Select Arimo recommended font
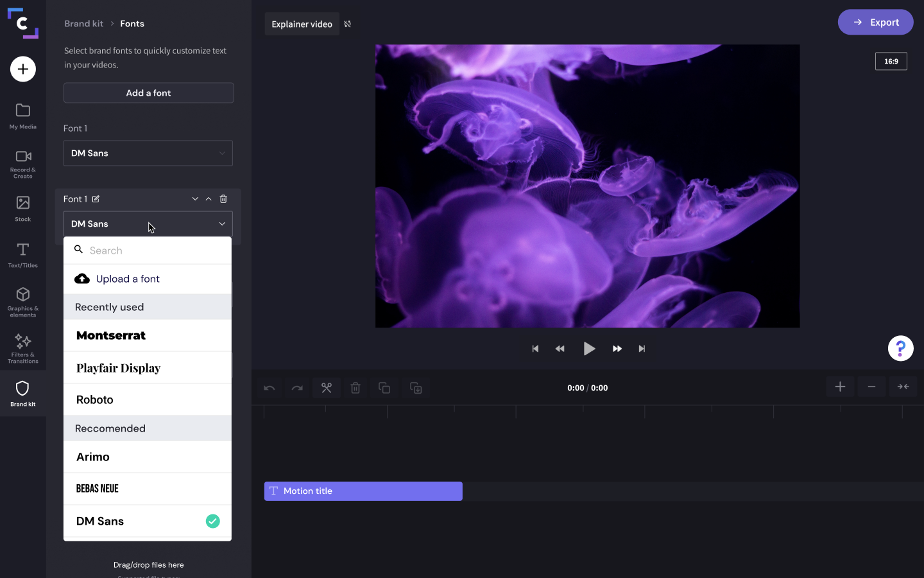Screen dimensions: 924x578 (148, 457)
